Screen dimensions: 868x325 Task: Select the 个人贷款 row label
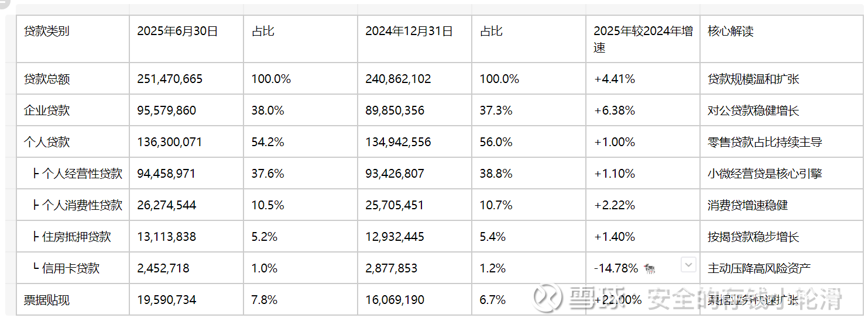47,142
